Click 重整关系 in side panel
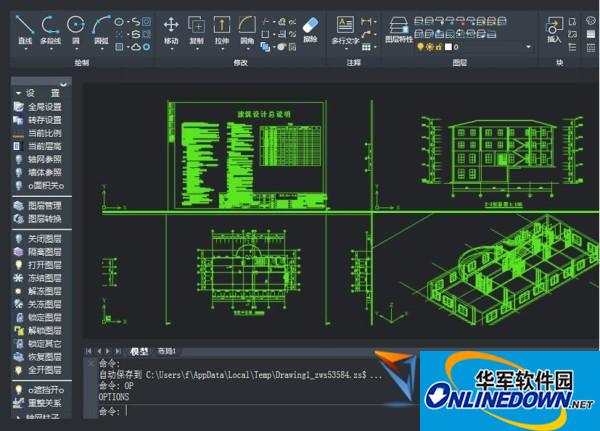This screenshot has width=600, height=431. [38, 403]
